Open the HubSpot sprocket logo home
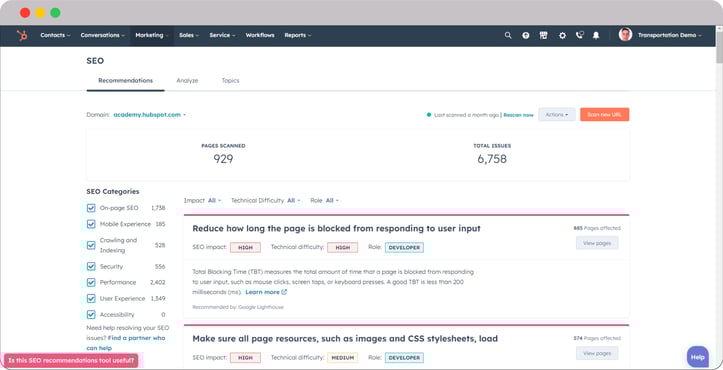The width and height of the screenshot is (723, 370). 22,36
